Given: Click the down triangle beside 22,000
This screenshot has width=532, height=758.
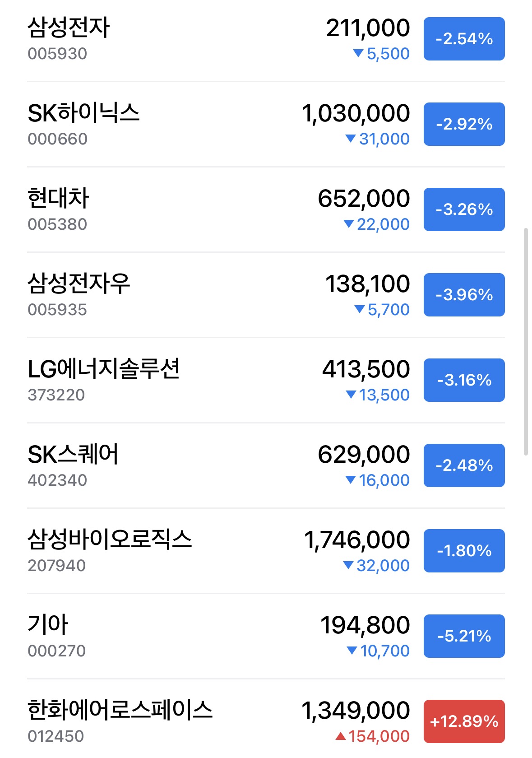Looking at the screenshot, I should click(x=349, y=223).
